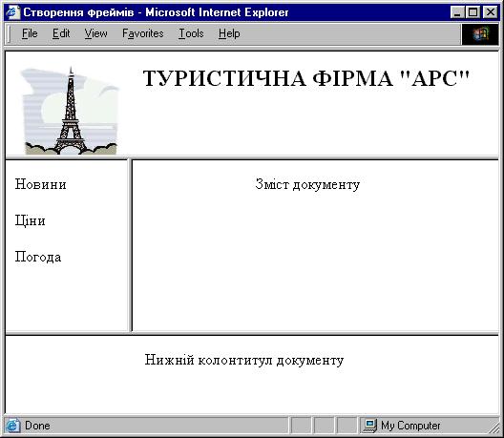Click the My Computer status label
This screenshot has height=438, width=504.
(410, 426)
